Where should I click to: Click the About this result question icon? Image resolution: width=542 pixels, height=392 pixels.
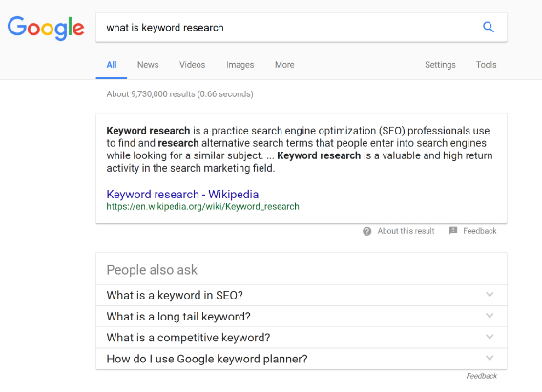point(366,231)
